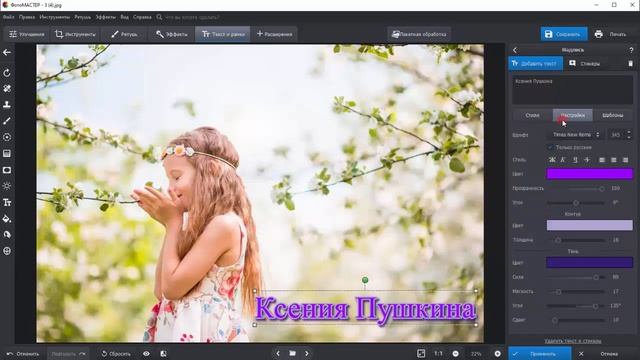640x360 pixels.
Task: Click the search magnifier in menu bar
Action: tap(159, 17)
